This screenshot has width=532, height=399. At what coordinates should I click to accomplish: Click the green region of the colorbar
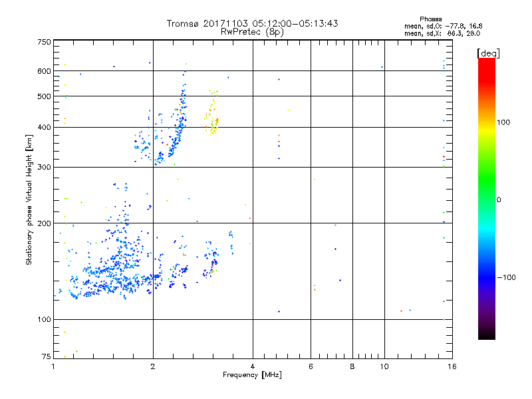(486, 190)
